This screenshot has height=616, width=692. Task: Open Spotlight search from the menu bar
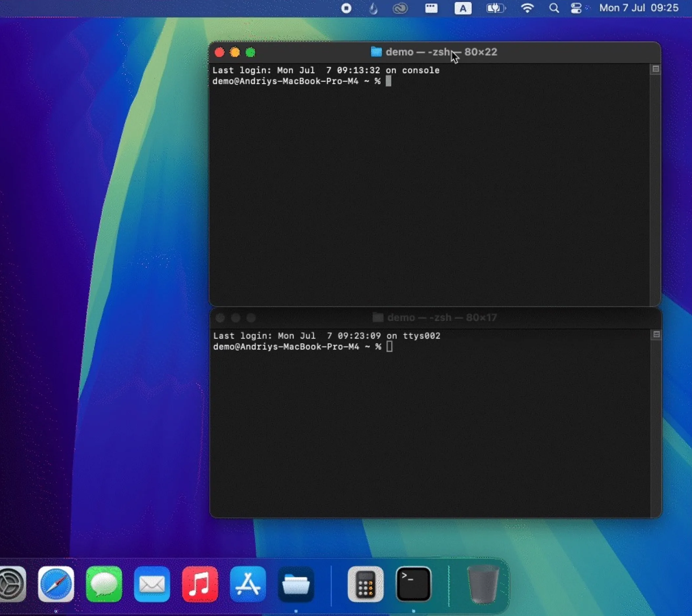point(554,8)
